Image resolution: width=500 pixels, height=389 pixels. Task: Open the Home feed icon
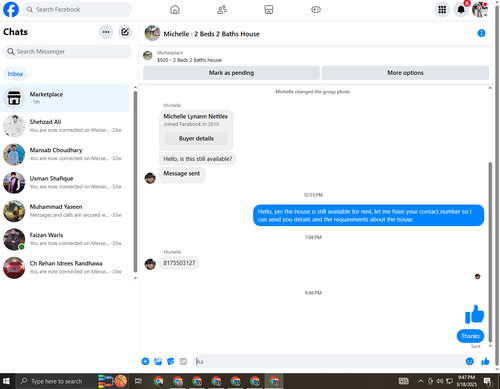point(175,10)
